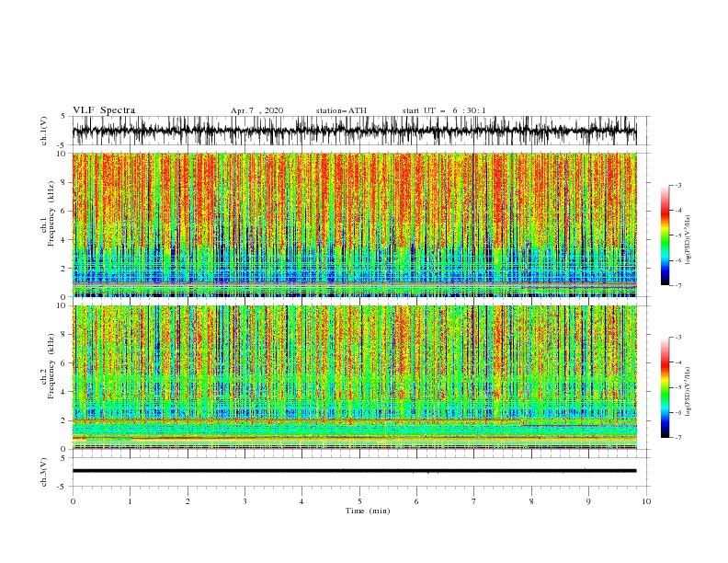Click the "4" kHz tick of ch.2 spectrogram
Image resolution: width=728 pixels, height=563 pixels.
coord(64,392)
